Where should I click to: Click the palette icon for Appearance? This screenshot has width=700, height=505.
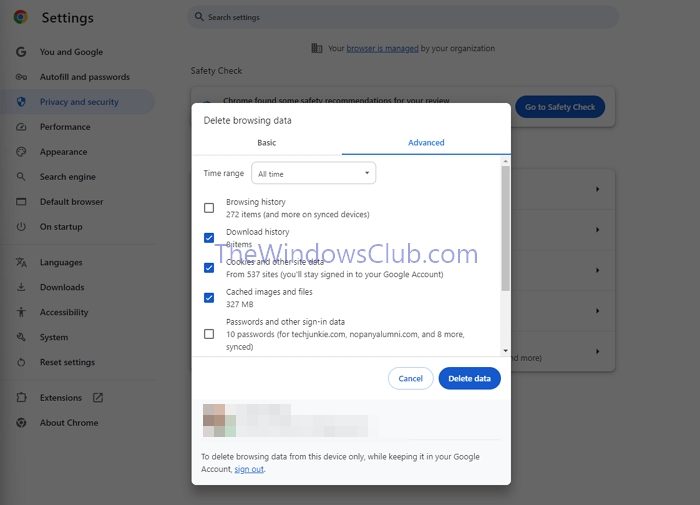tap(21, 152)
